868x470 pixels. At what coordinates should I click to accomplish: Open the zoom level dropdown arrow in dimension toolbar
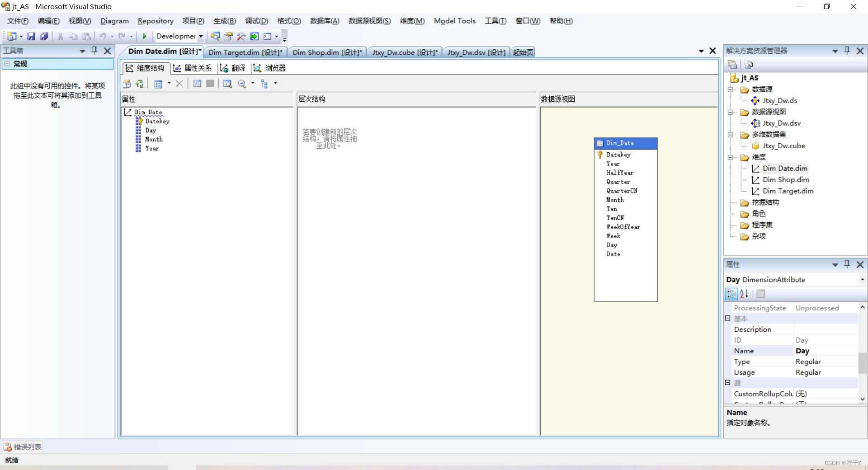[x=253, y=83]
